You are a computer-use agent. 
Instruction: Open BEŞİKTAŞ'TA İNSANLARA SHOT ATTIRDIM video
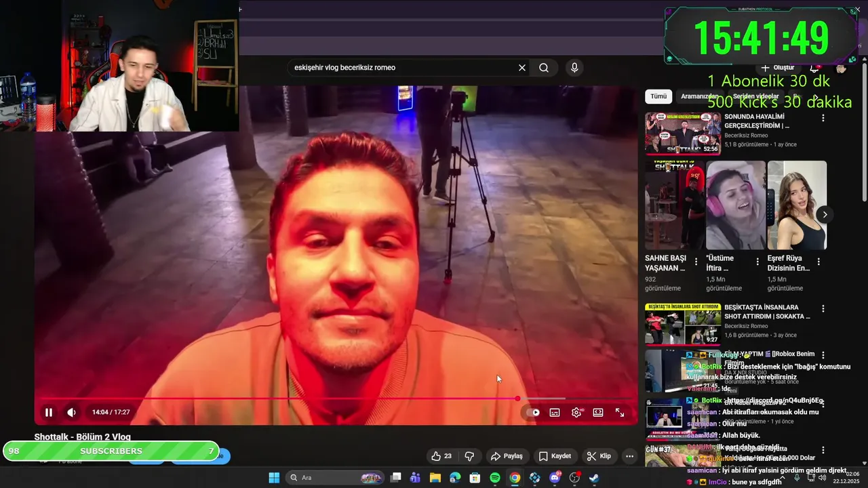pos(683,325)
